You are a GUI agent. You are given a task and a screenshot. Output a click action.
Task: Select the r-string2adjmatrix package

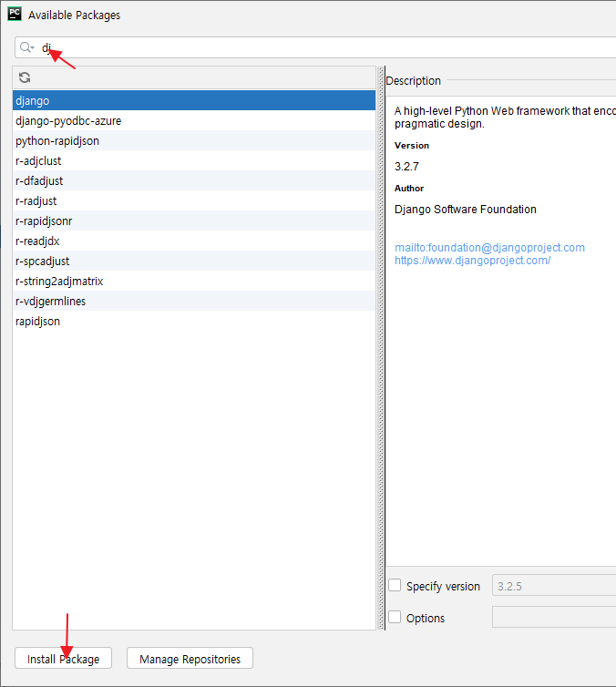pos(194,282)
